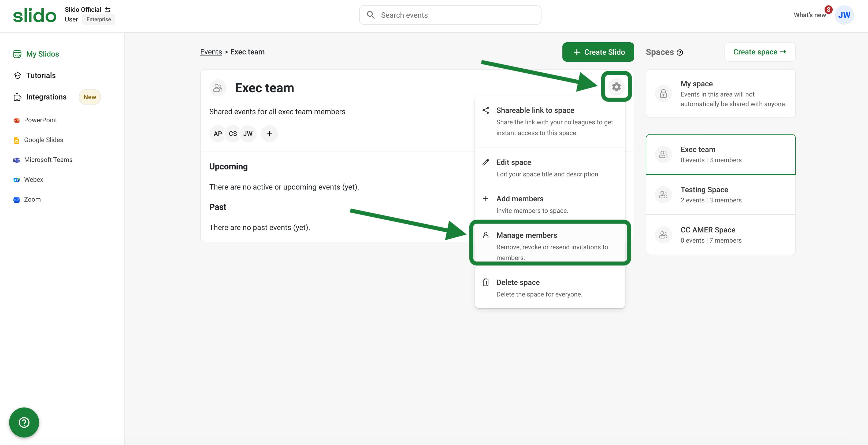Click the Webex integration icon
This screenshot has width=868, height=445.
coord(17,180)
